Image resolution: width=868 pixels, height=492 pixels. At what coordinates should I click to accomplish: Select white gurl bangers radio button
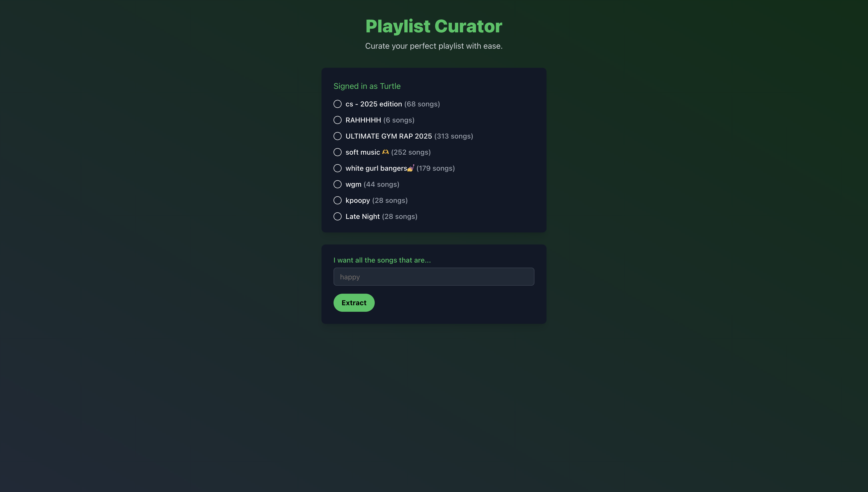(x=337, y=168)
